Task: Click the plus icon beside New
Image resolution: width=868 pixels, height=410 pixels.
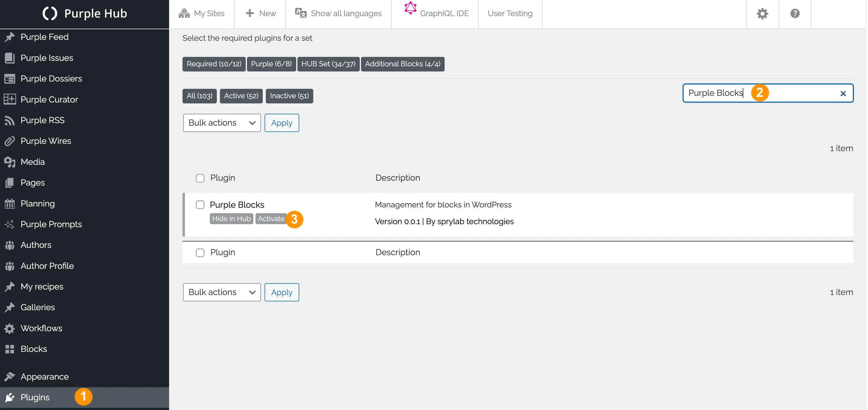Action: coord(250,13)
